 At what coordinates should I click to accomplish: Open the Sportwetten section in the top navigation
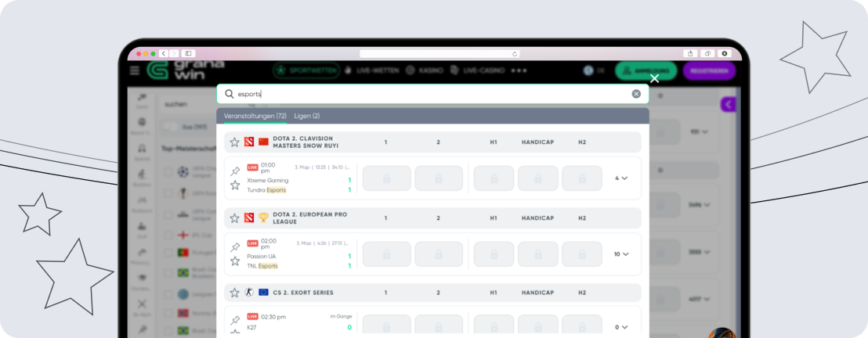pyautogui.click(x=306, y=71)
